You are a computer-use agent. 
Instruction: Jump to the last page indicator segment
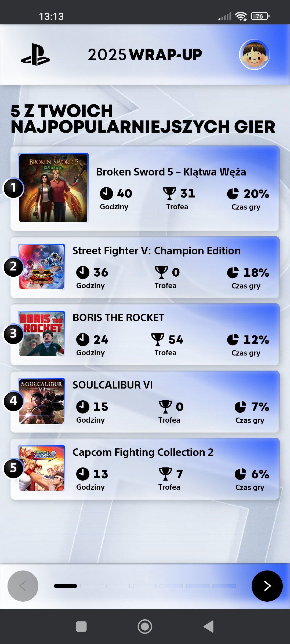click(x=224, y=586)
